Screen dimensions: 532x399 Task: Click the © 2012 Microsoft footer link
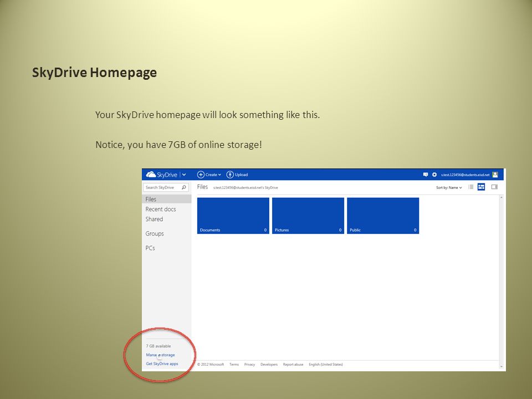coord(211,365)
